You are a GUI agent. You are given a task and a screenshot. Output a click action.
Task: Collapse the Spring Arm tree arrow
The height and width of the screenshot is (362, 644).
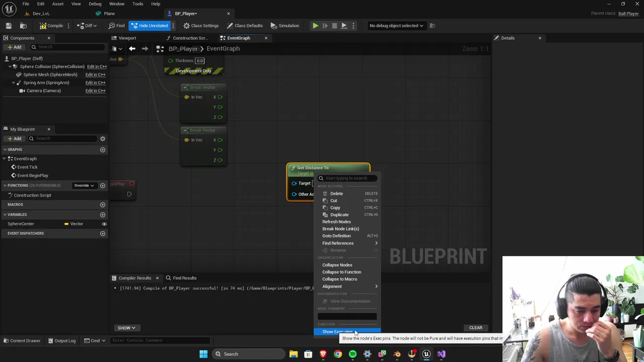[14, 82]
